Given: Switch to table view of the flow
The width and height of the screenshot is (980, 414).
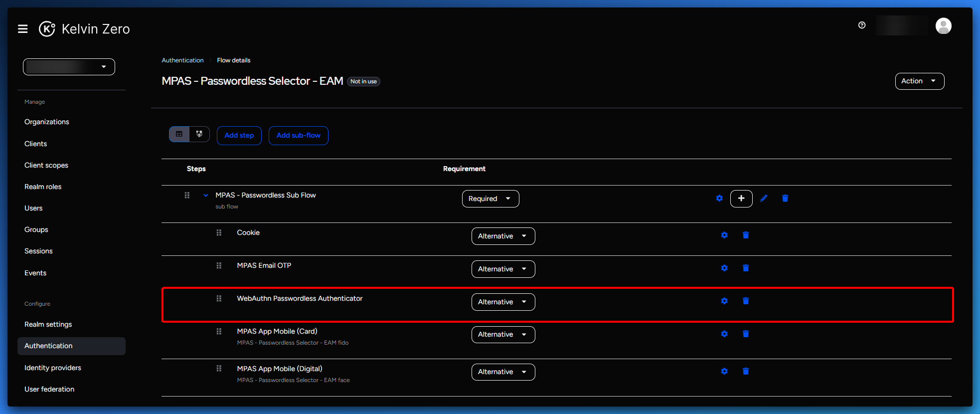Looking at the screenshot, I should click(x=179, y=134).
